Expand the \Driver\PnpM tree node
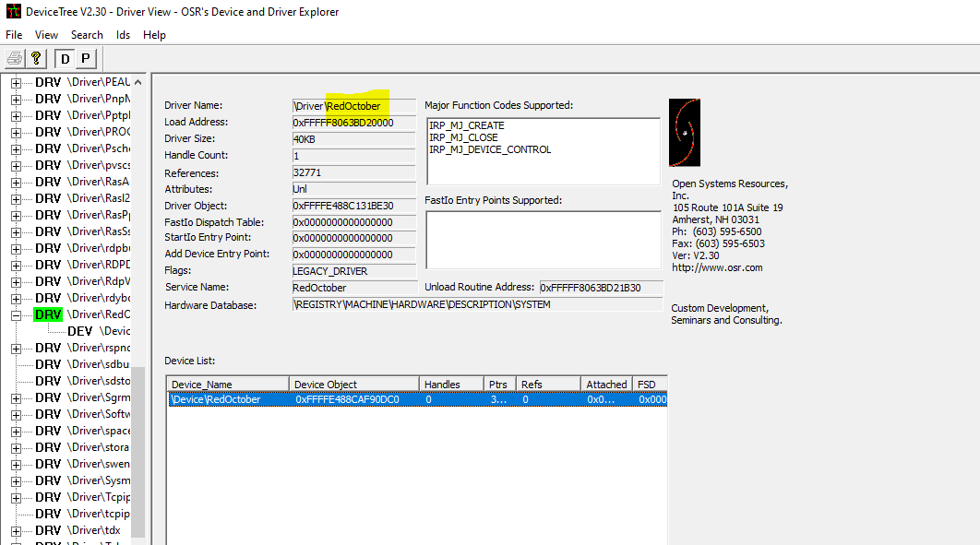Image resolution: width=980 pixels, height=545 pixels. tap(17, 100)
